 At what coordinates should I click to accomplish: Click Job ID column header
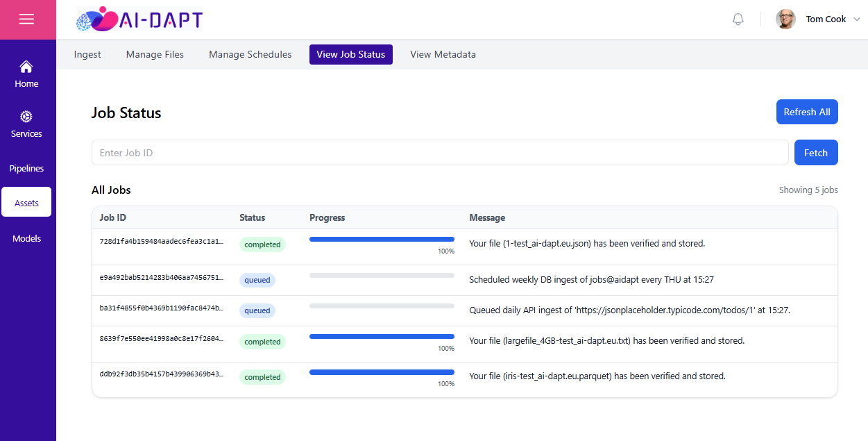(113, 217)
